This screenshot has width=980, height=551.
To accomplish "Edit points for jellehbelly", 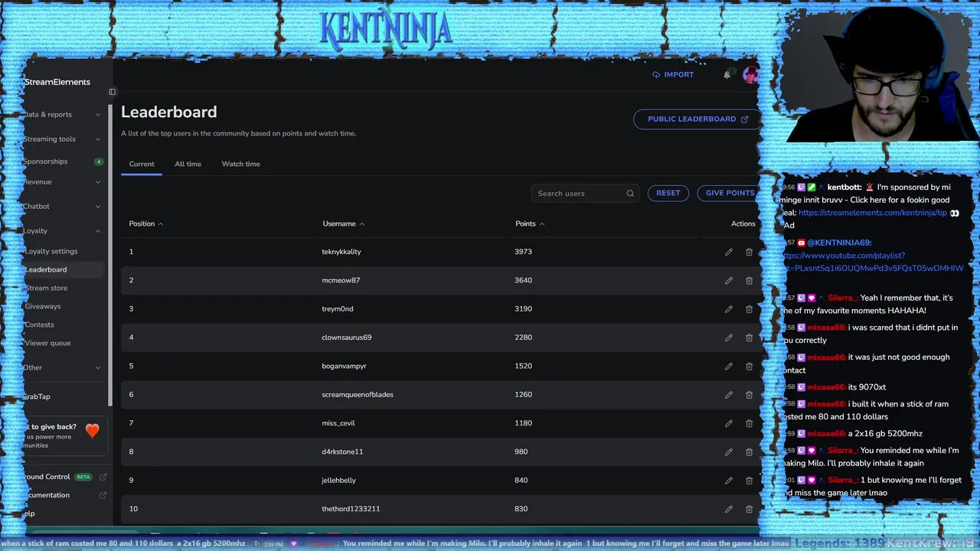I will click(728, 481).
